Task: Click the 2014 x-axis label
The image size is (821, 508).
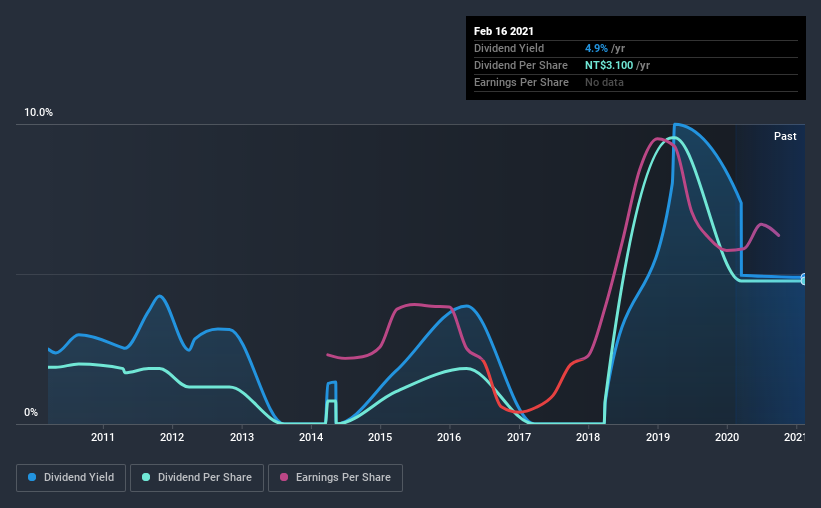Action: coord(311,437)
